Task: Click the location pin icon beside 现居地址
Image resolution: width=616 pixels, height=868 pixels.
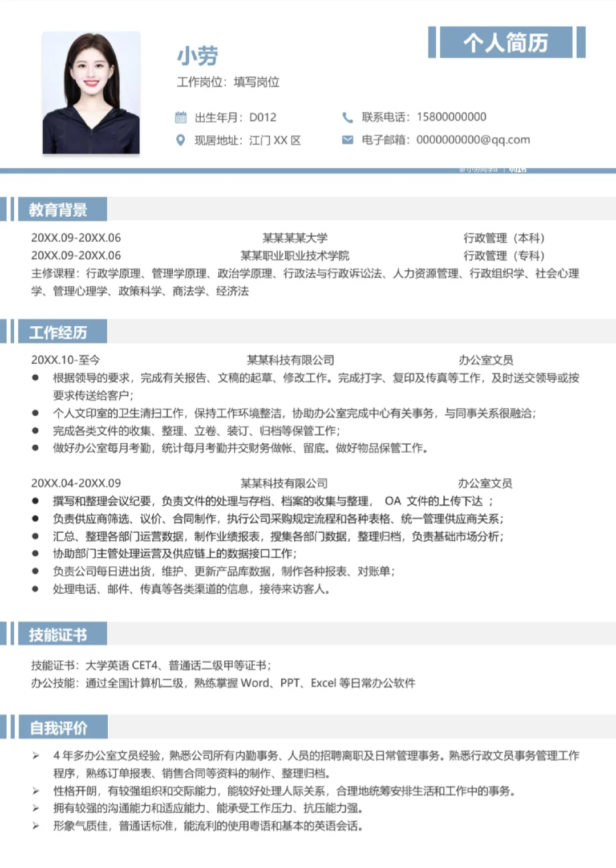Action: (181, 140)
